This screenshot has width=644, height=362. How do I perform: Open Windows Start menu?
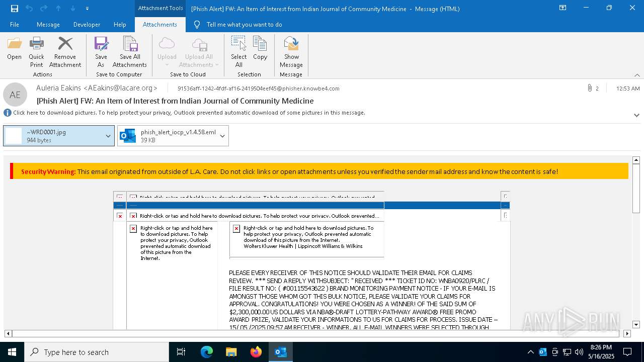point(12,352)
